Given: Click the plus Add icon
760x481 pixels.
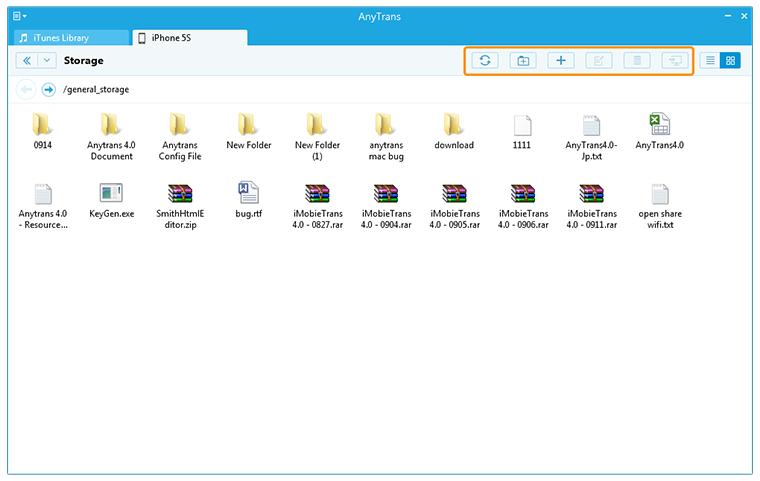Looking at the screenshot, I should tap(560, 60).
